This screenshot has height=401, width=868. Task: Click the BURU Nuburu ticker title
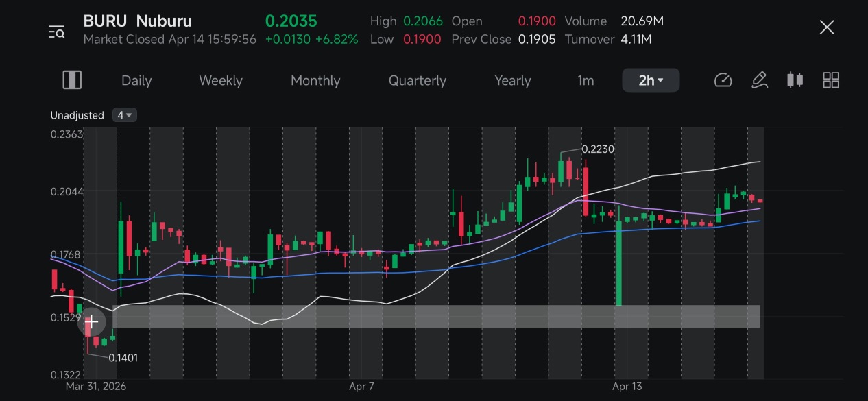138,21
